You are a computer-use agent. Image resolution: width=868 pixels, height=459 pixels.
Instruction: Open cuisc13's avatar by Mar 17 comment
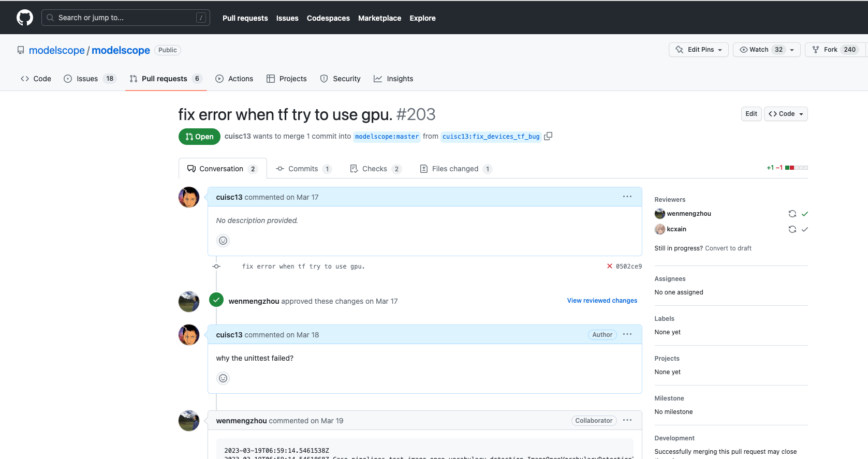pyautogui.click(x=189, y=197)
